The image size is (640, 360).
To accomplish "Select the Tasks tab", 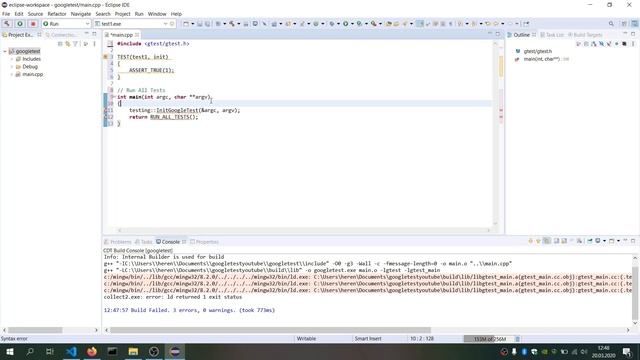I will coord(144,242).
